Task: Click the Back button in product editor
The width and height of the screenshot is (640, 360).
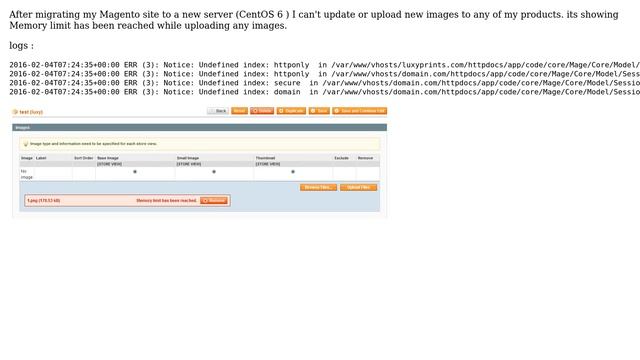Action: pyautogui.click(x=218, y=111)
